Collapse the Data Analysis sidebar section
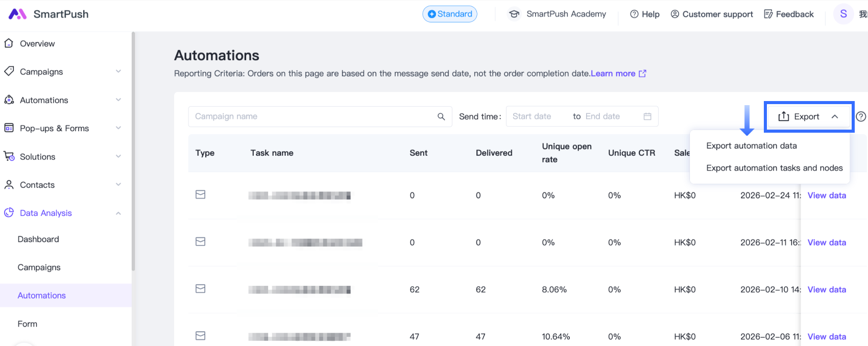 118,213
